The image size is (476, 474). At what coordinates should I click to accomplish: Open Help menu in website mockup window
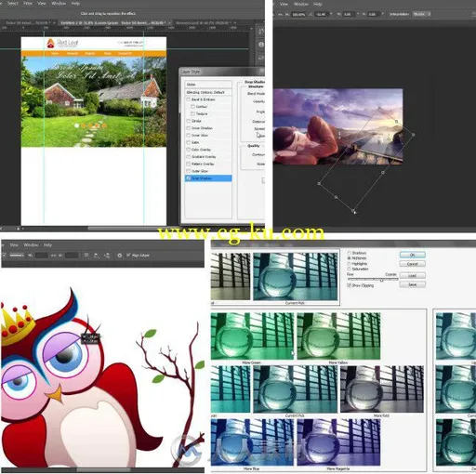(x=75, y=4)
